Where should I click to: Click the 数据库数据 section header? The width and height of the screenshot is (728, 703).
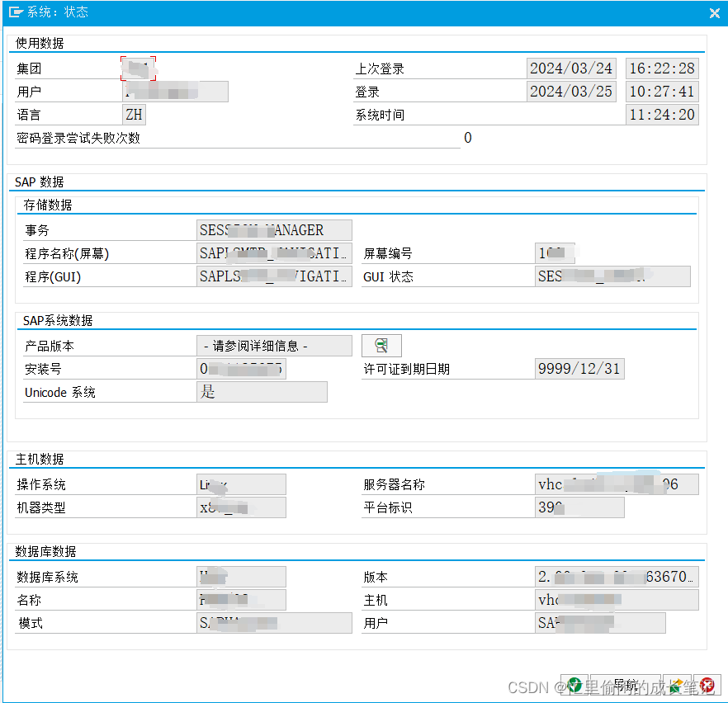click(46, 552)
